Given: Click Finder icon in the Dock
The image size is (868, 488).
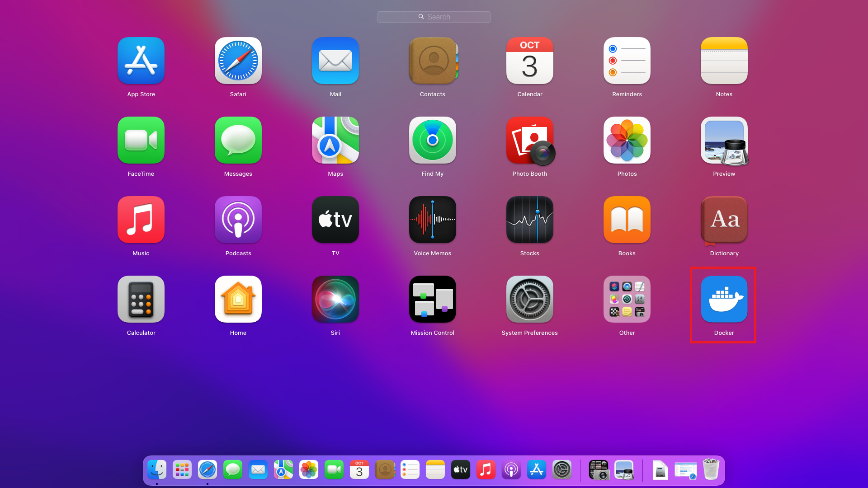Looking at the screenshot, I should tap(157, 470).
